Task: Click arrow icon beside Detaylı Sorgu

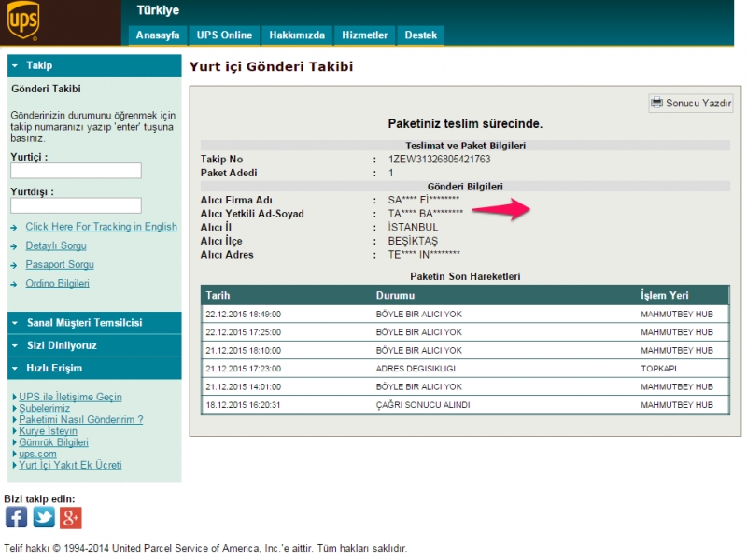Action: [14, 246]
